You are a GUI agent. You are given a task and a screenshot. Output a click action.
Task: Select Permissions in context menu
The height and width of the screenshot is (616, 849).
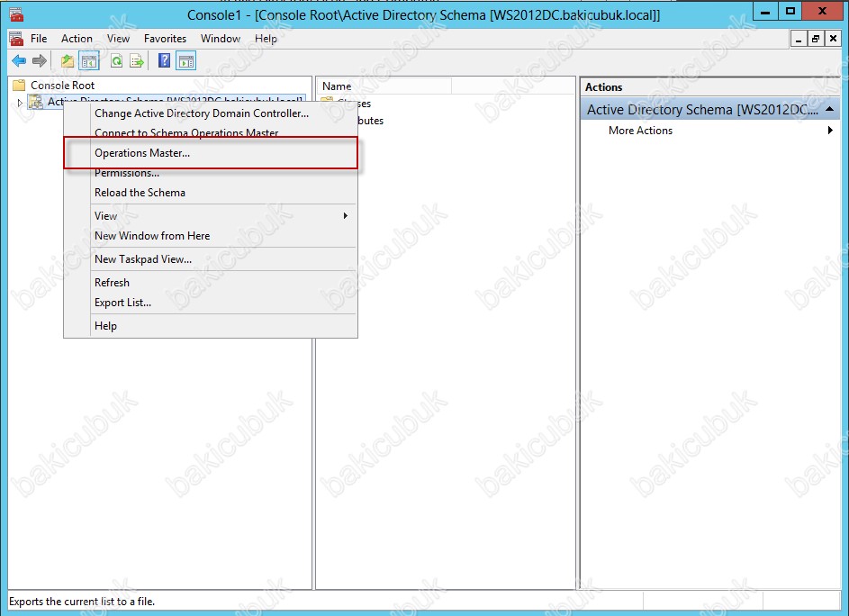click(x=211, y=173)
